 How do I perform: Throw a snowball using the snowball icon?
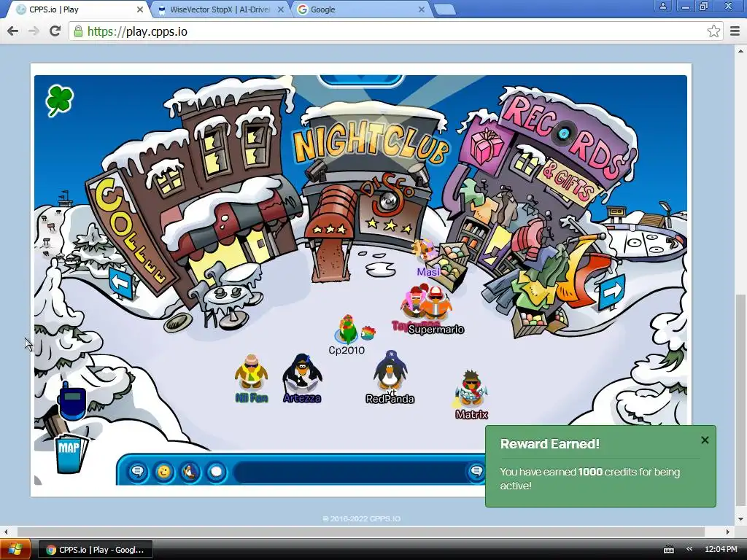pos(216,472)
